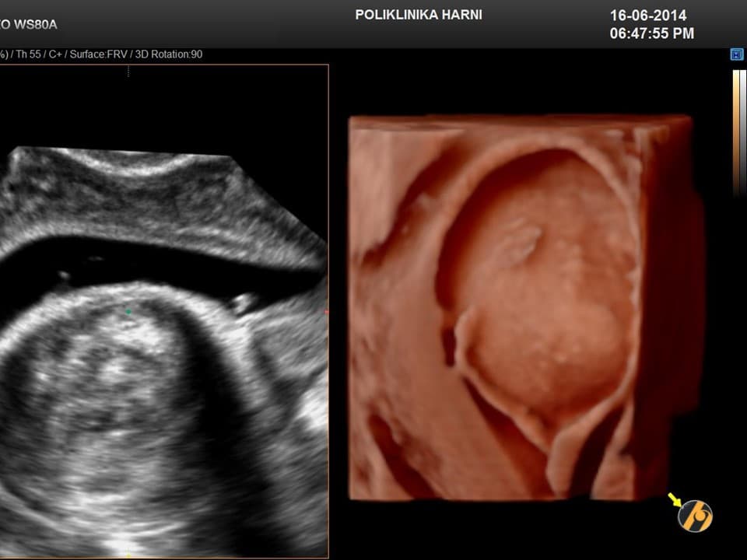
Task: Click the grayscale map bar
Action: click(x=743, y=132)
